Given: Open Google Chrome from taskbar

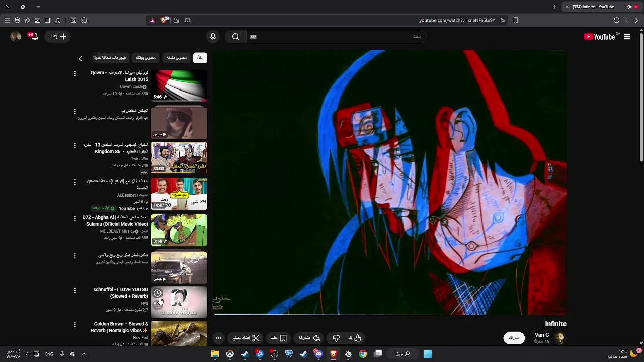Looking at the screenshot, I should (x=363, y=354).
